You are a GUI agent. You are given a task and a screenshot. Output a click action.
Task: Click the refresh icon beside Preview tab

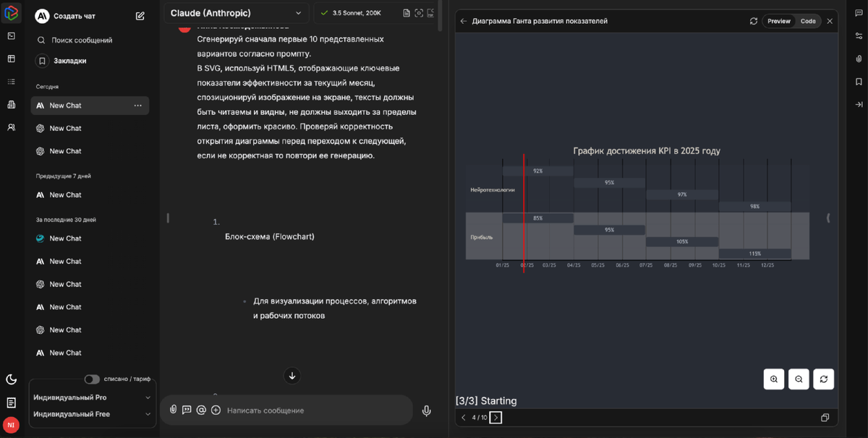click(x=754, y=21)
